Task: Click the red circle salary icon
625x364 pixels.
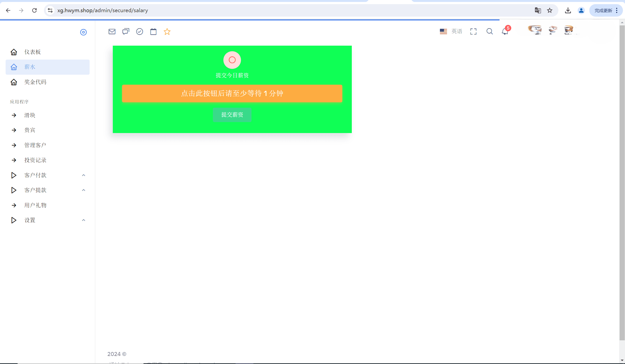Action: coord(232,60)
